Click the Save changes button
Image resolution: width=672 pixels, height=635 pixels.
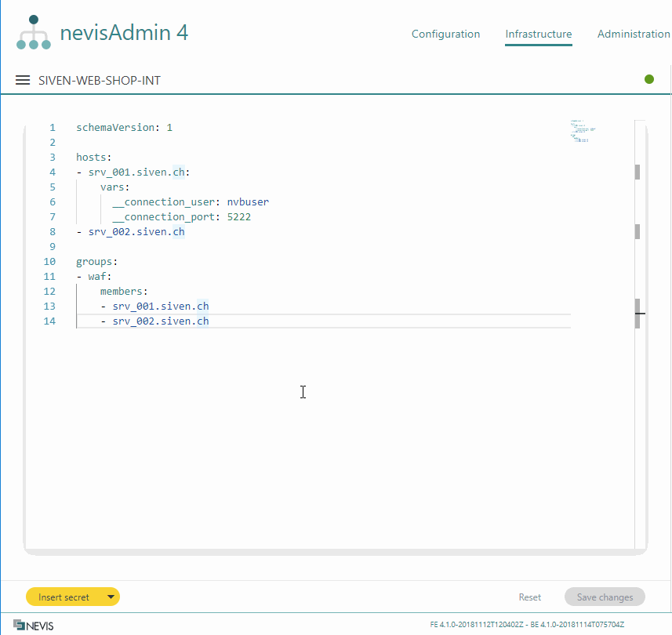point(605,597)
